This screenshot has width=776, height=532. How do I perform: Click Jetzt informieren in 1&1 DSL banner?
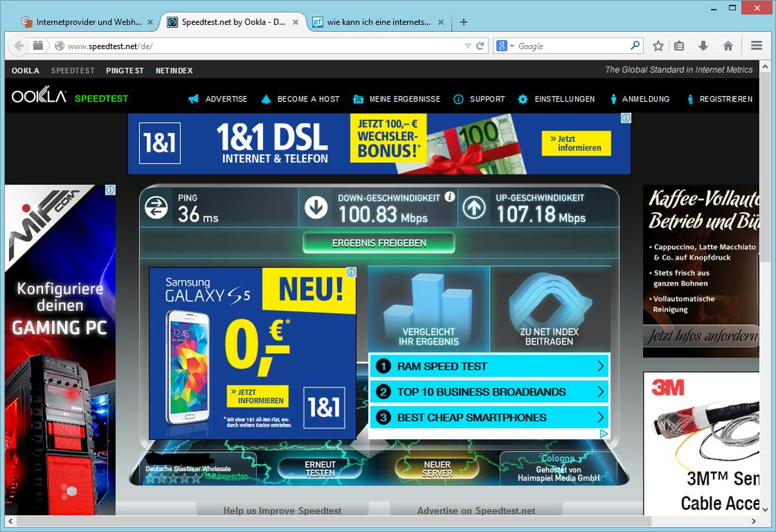(576, 143)
